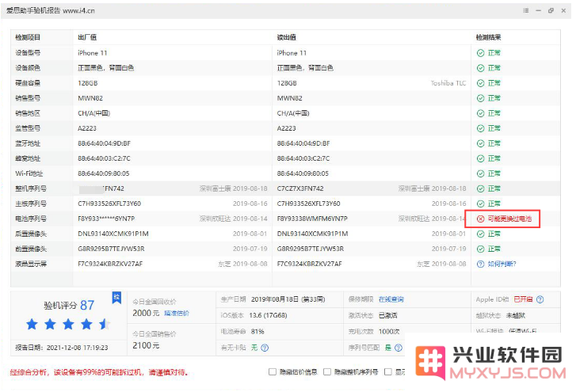Open the 如何判断? link
Viewport: 576px width, 392px height.
(502, 264)
